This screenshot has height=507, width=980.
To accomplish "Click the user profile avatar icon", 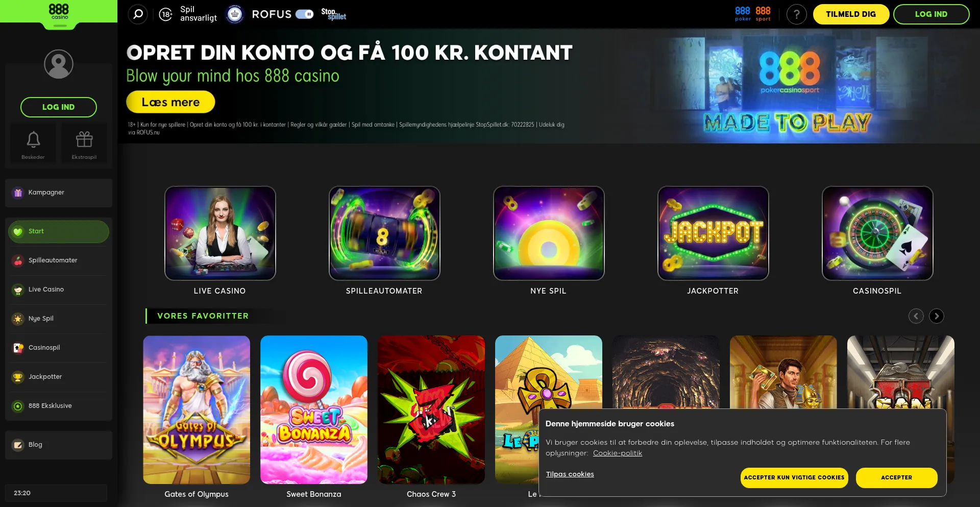I will pos(59,64).
